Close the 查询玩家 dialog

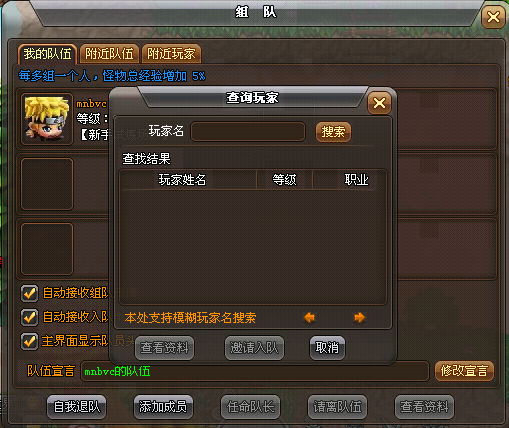tap(379, 103)
